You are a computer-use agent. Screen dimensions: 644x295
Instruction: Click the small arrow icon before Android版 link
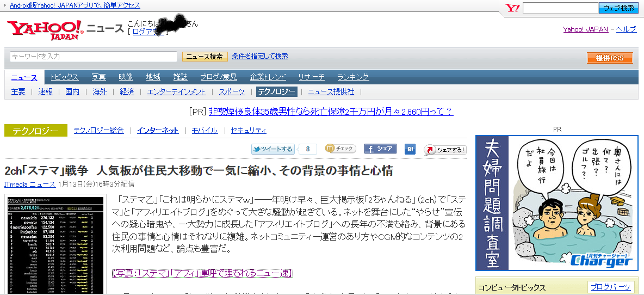(x=5, y=5)
